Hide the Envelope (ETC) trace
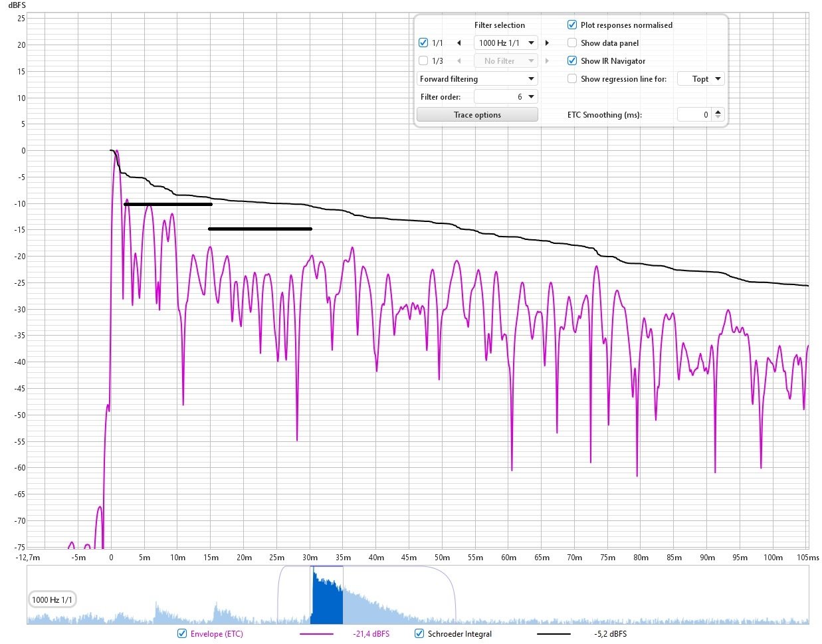 [x=182, y=634]
